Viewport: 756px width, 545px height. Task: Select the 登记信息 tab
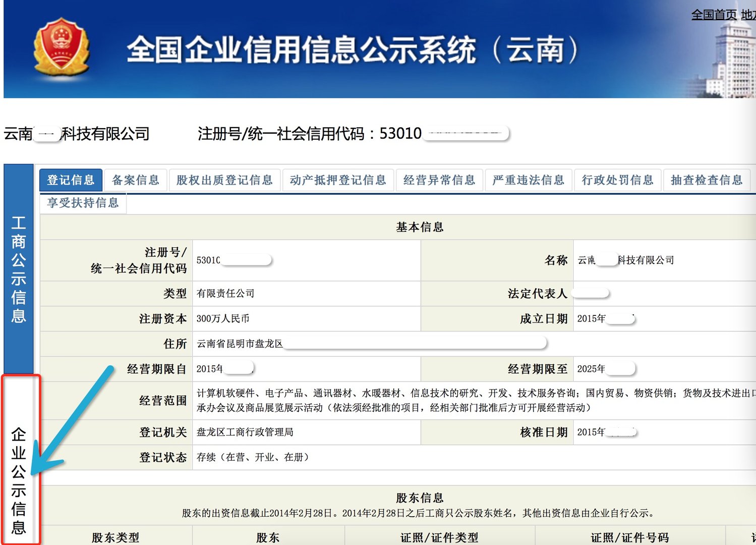71,180
